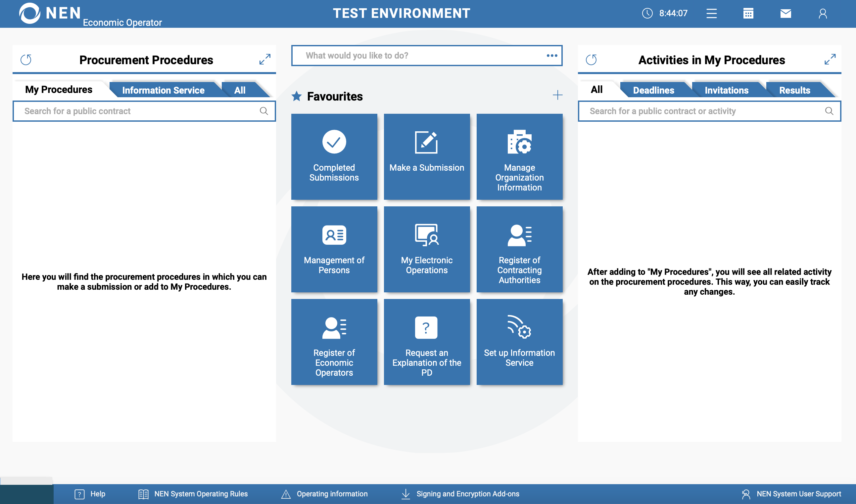Click the Operating information link

point(332,494)
